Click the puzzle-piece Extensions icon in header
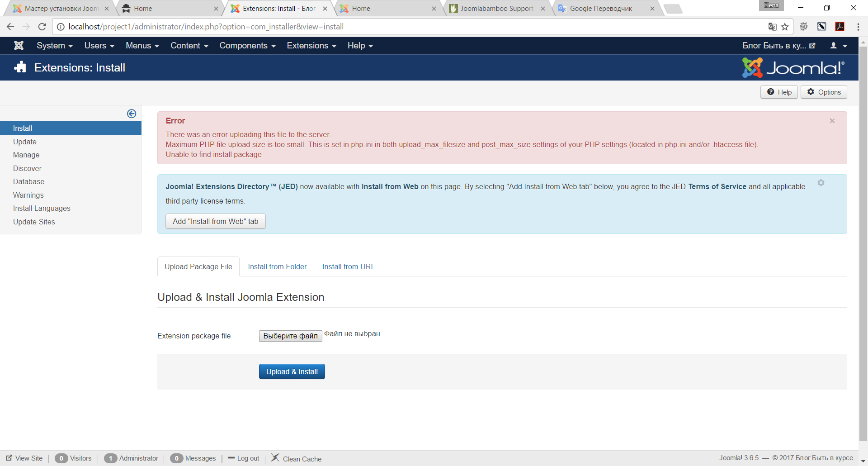Viewport: 868px width, 466px height. pyautogui.click(x=20, y=67)
